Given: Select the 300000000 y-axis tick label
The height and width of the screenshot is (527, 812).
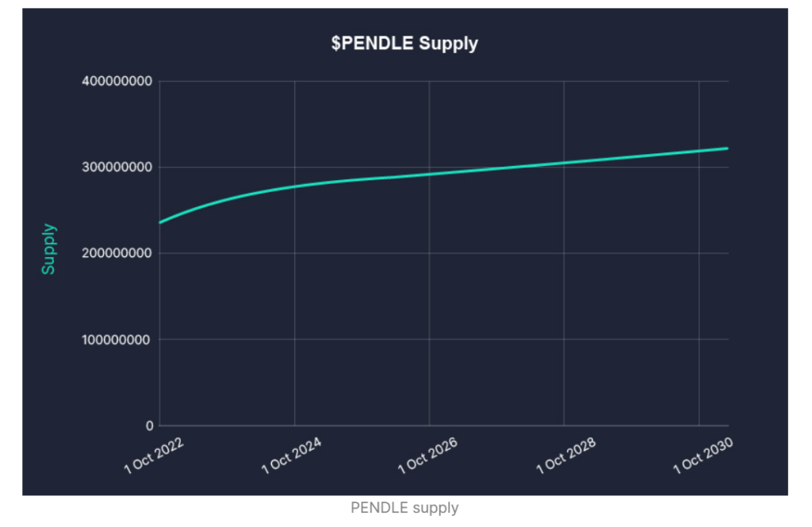Looking at the screenshot, I should point(116,167).
